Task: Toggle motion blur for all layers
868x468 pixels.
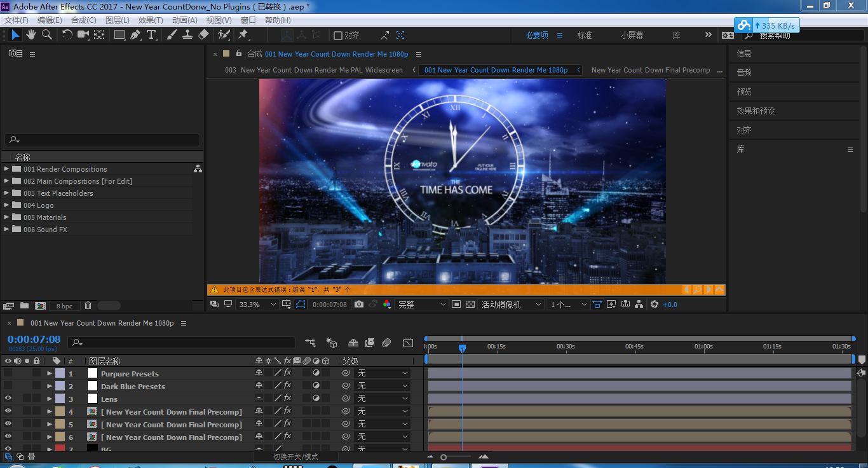Action: point(386,343)
